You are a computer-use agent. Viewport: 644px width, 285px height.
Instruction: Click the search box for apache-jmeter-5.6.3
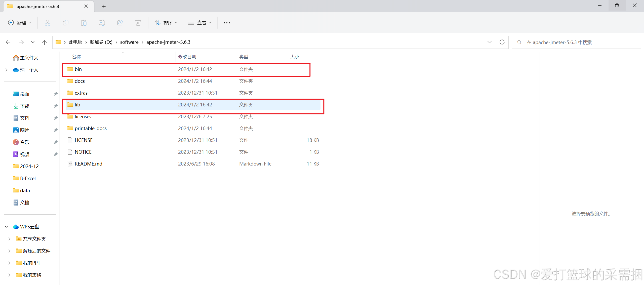click(576, 42)
